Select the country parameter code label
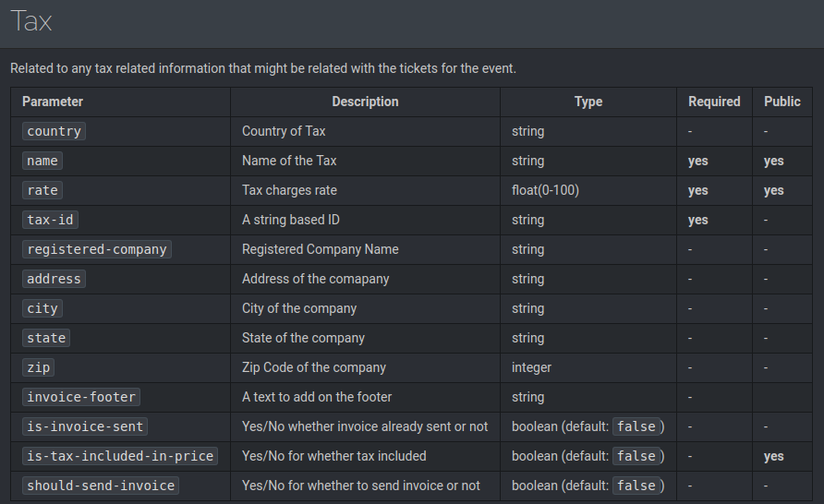Viewport: 824px width, 504px height. pos(55,131)
